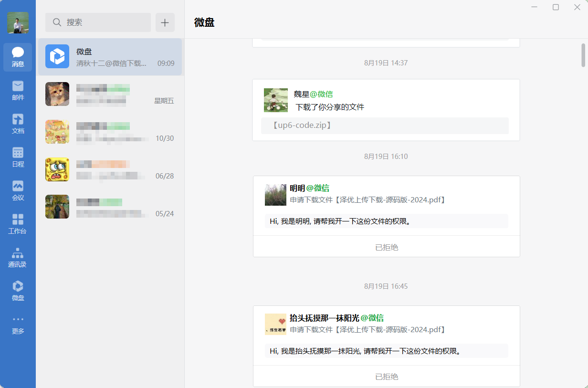
Task: Minimize the application window
Action: 535,7
